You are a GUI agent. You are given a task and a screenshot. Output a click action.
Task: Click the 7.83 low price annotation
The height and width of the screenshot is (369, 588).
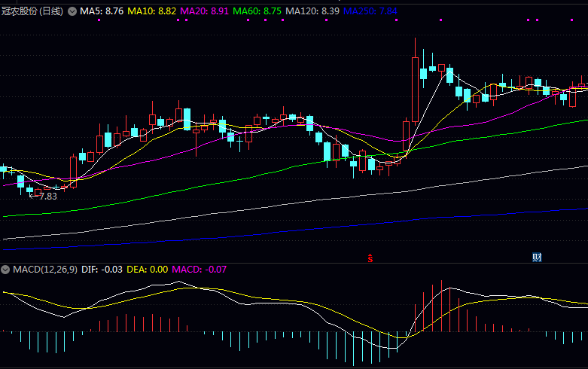(x=47, y=196)
